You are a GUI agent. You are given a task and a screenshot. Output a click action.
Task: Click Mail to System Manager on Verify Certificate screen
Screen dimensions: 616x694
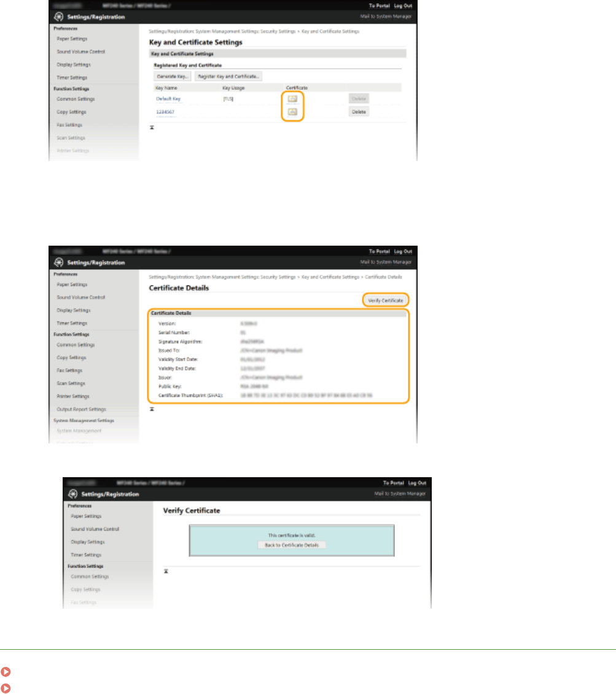click(x=400, y=494)
